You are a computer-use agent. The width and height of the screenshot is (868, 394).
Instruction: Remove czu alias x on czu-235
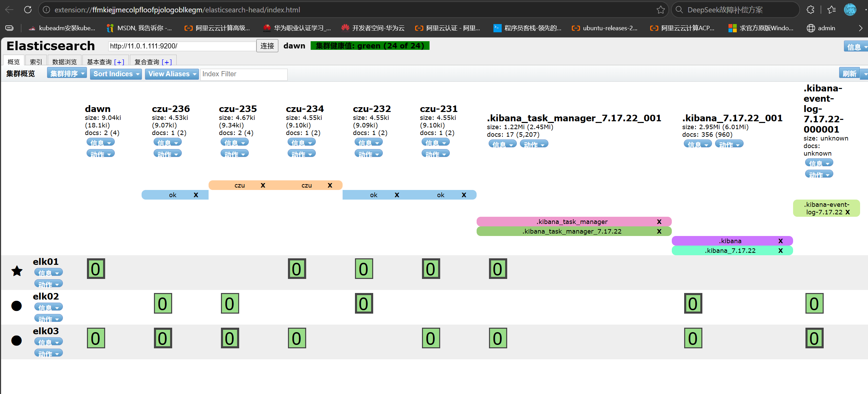[263, 185]
